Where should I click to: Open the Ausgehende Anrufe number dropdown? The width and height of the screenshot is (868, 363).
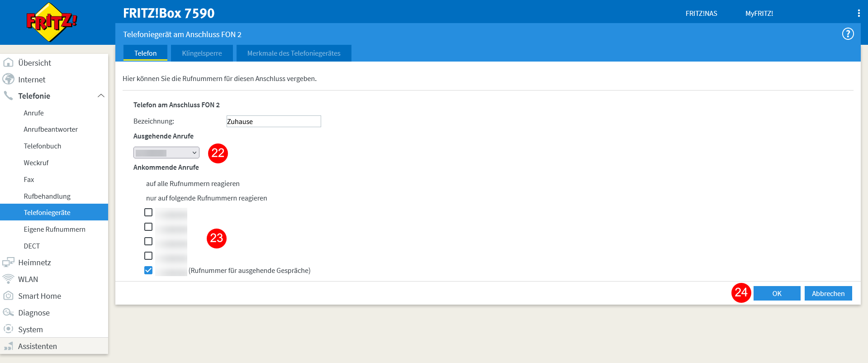166,153
